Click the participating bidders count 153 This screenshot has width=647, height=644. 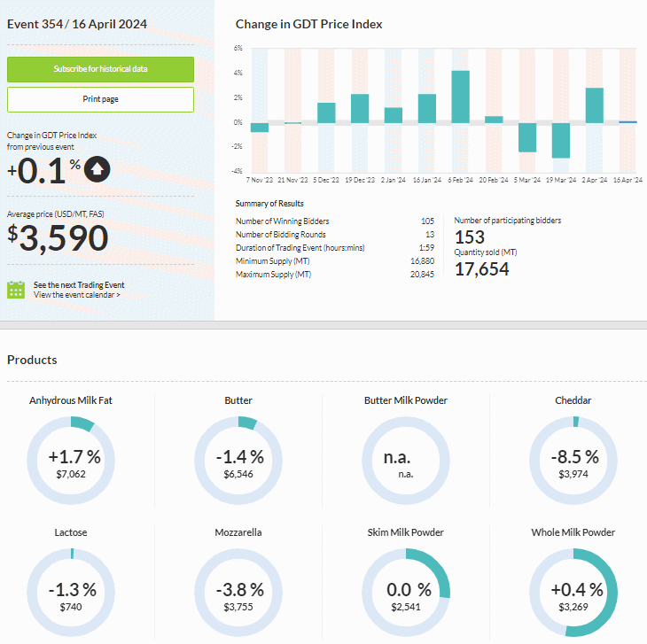[470, 237]
